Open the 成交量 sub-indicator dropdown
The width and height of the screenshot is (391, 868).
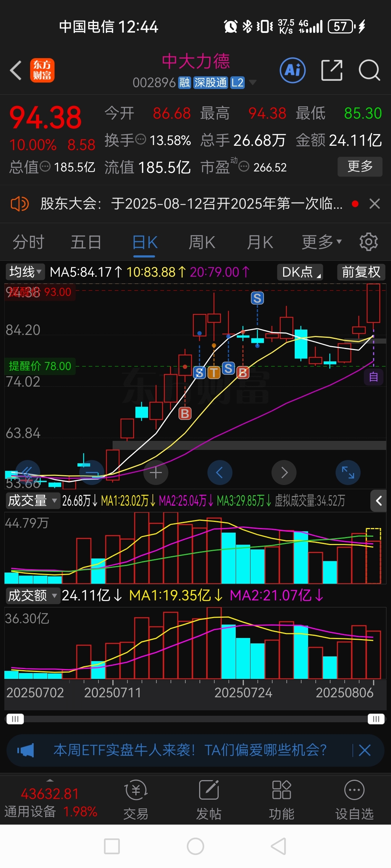click(x=33, y=501)
